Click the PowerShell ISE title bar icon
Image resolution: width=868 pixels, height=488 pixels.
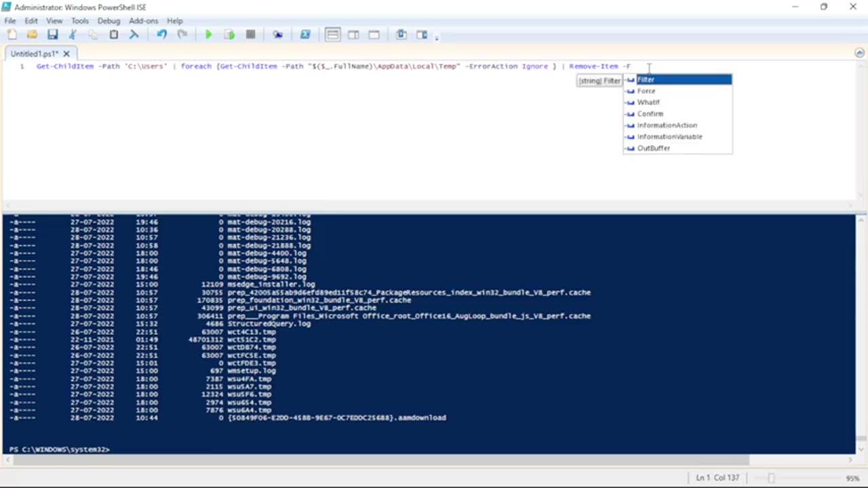(x=7, y=7)
